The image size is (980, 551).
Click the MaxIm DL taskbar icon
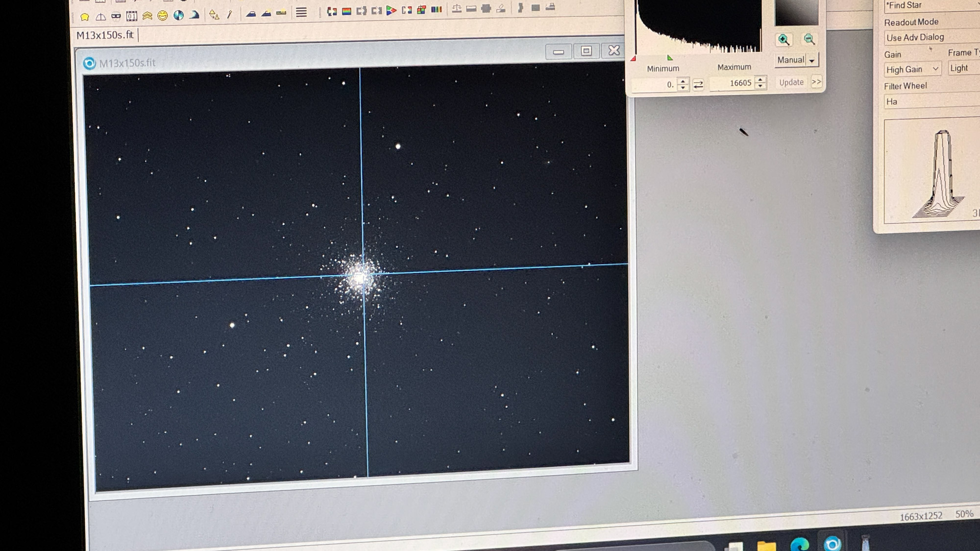point(832,543)
